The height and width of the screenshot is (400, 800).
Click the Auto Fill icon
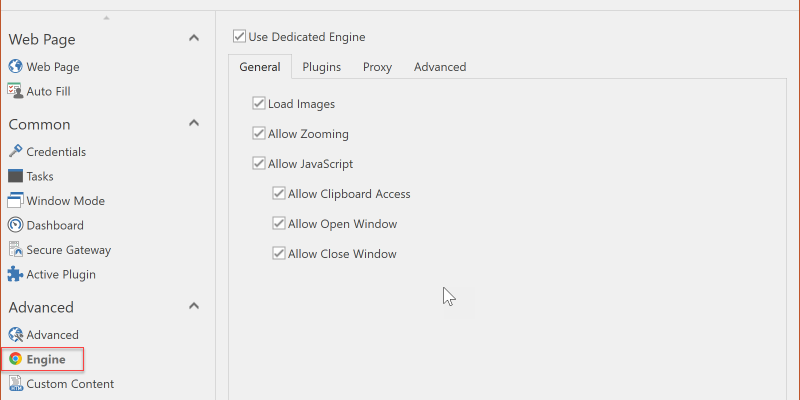pyautogui.click(x=15, y=91)
